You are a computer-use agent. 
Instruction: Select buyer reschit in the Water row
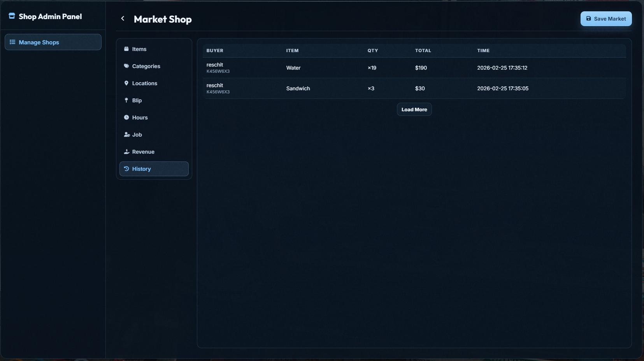point(215,65)
